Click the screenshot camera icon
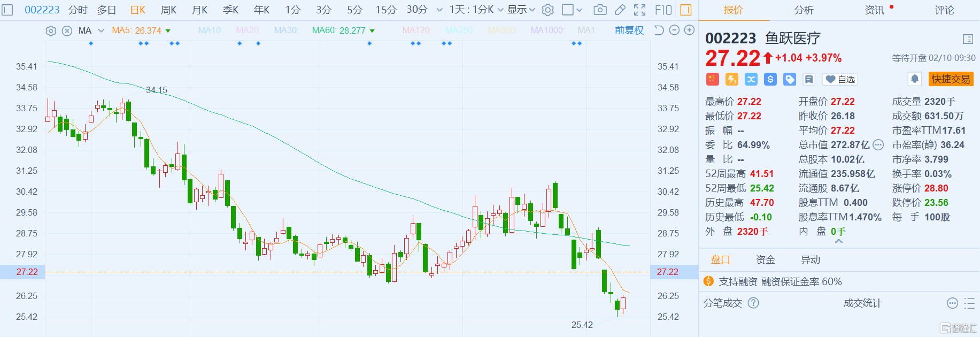 (600, 10)
